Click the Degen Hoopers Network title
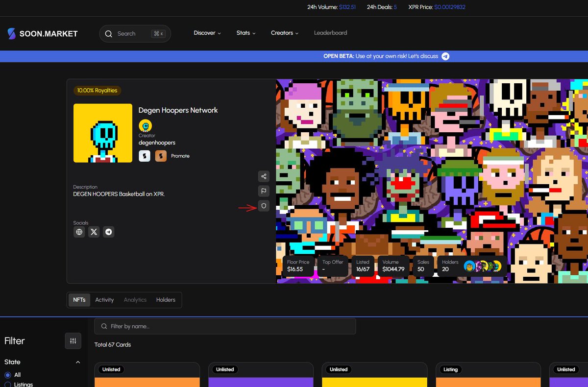 pyautogui.click(x=178, y=110)
